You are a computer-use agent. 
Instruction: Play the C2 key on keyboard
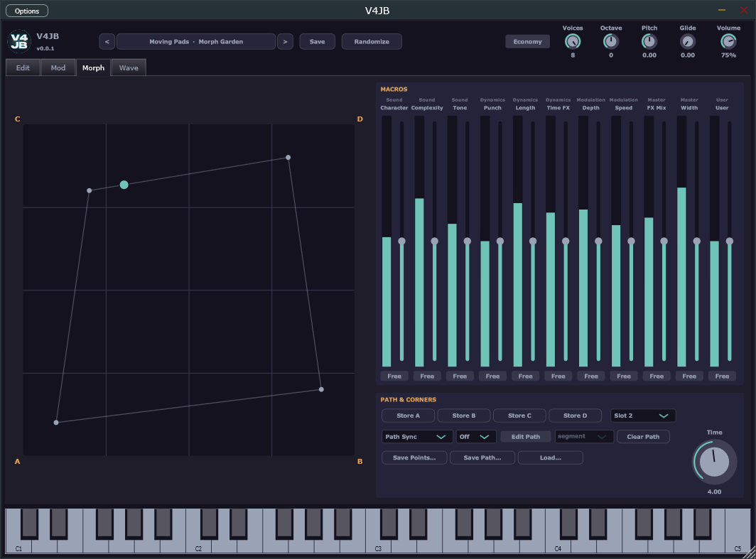198,545
